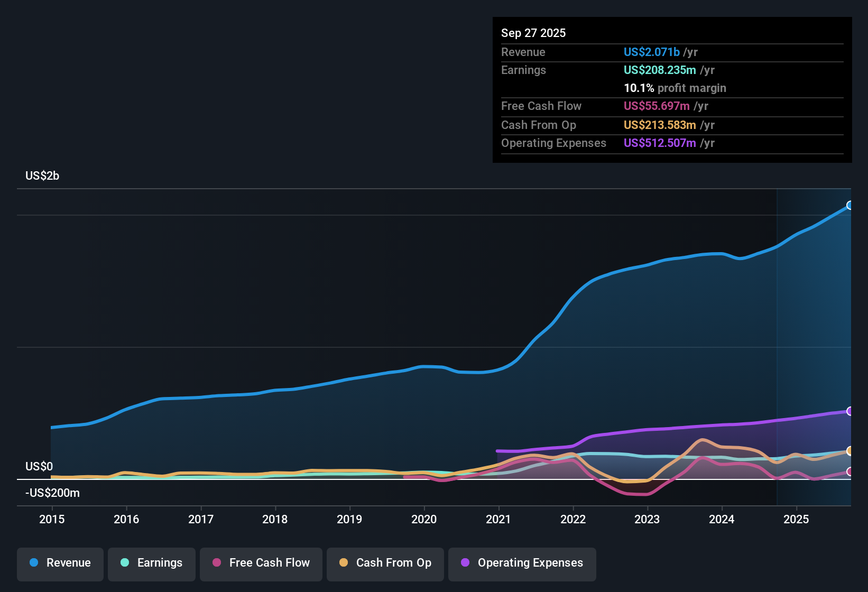Click the US$2.071b Revenue value

pyautogui.click(x=651, y=52)
